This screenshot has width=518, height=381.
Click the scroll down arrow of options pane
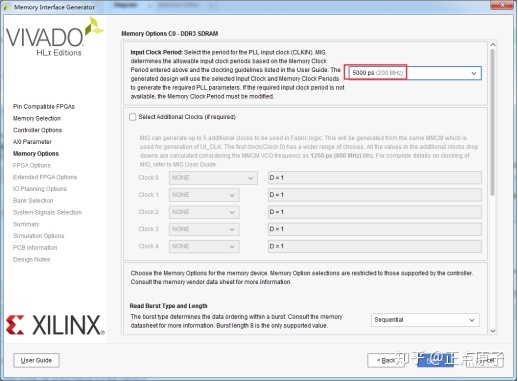coord(493,331)
